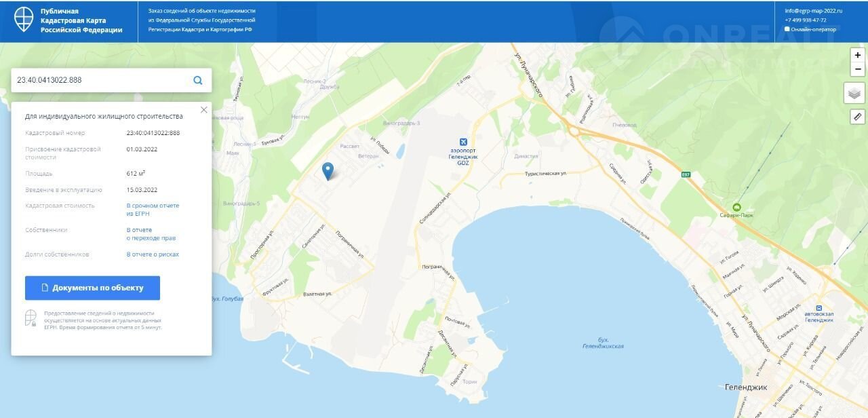
Task: Open the В отчете о переходе прав link
Action: coord(151,234)
